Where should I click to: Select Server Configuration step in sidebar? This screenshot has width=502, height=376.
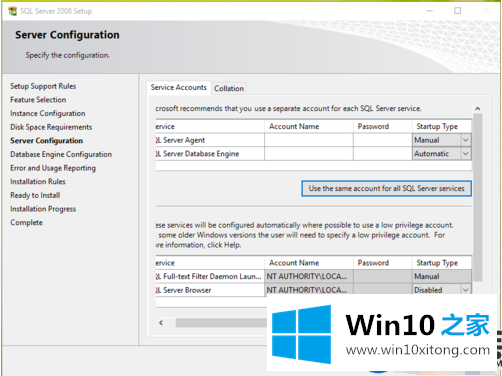point(46,141)
